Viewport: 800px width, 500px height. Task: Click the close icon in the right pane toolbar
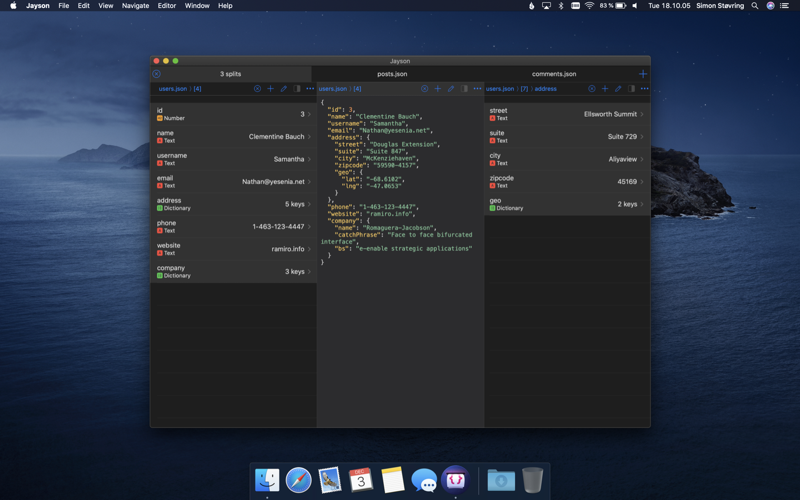pyautogui.click(x=591, y=89)
